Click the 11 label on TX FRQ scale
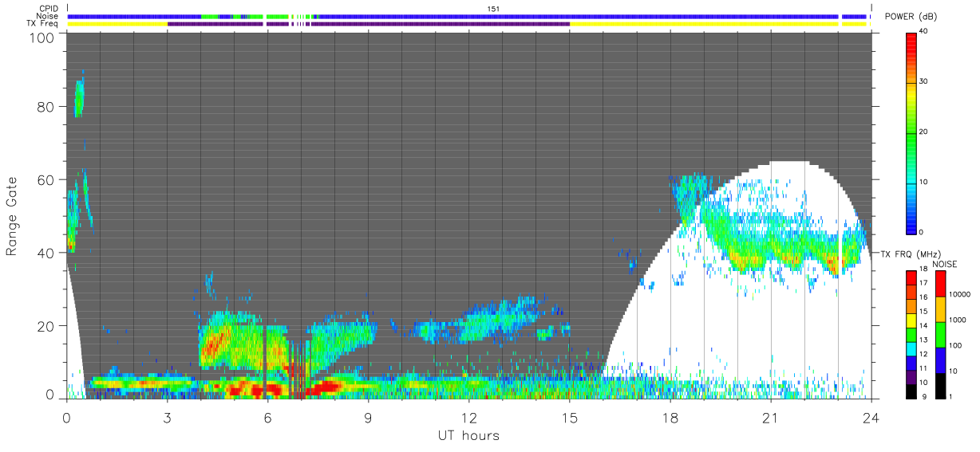This screenshot has height=452, width=980. tap(923, 367)
